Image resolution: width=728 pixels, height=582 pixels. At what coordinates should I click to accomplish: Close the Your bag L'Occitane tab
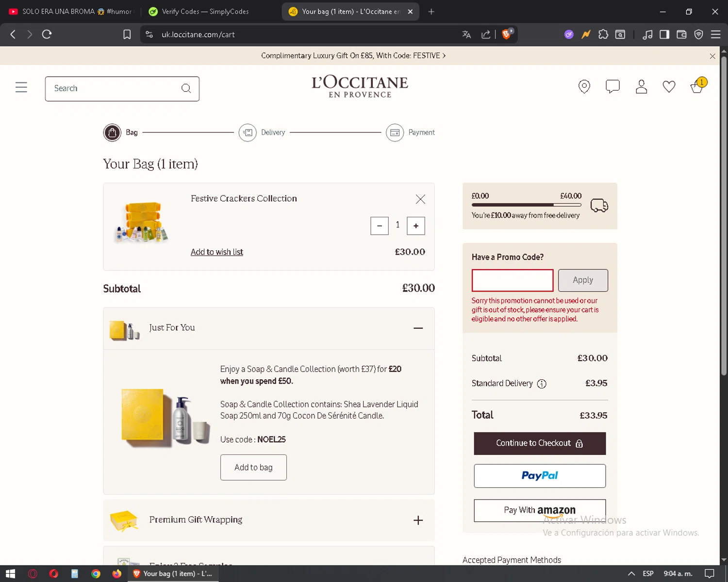410,12
